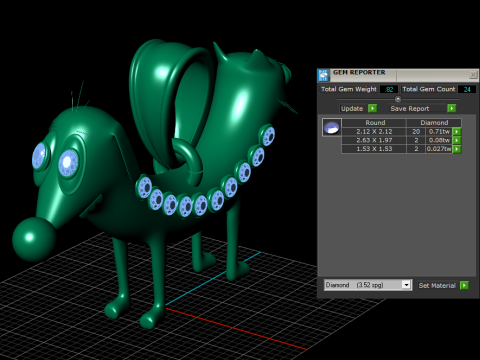Click the Total Gem Weight label
Viewport: 480px width, 360px height.
click(349, 89)
